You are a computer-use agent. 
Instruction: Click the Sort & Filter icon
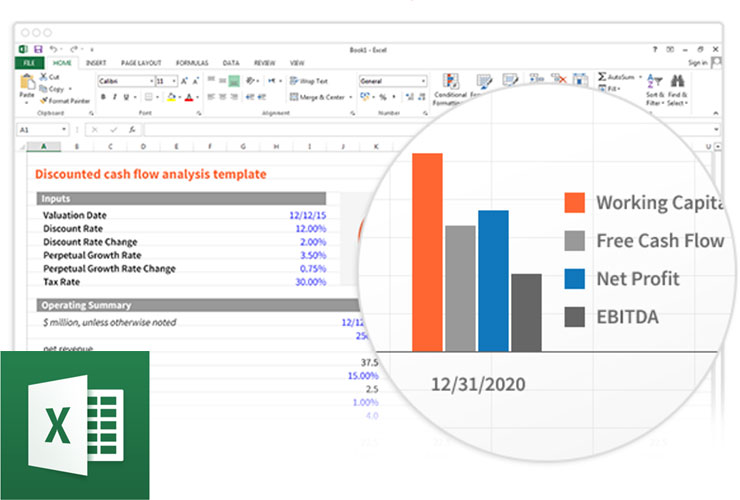tap(655, 90)
